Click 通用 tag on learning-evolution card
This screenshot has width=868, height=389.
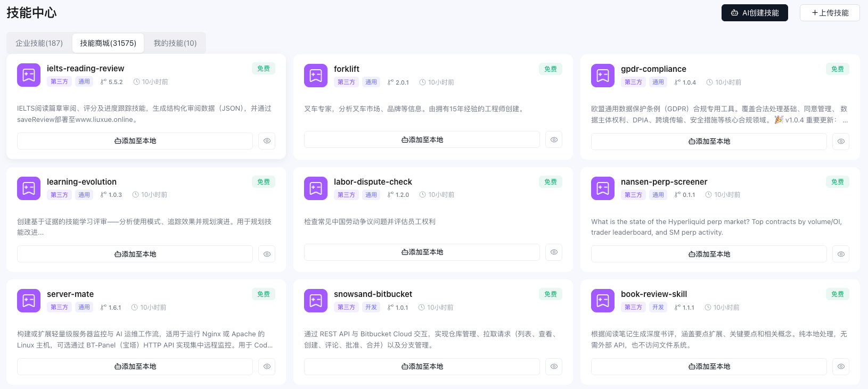pyautogui.click(x=84, y=195)
